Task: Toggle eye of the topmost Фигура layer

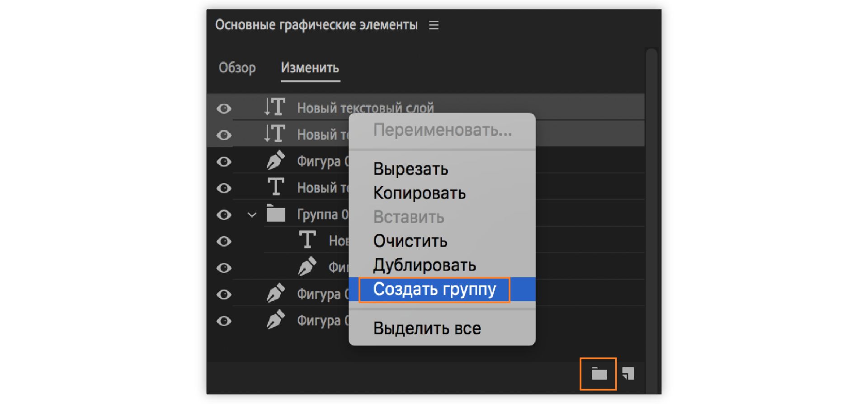Action: pyautogui.click(x=224, y=162)
